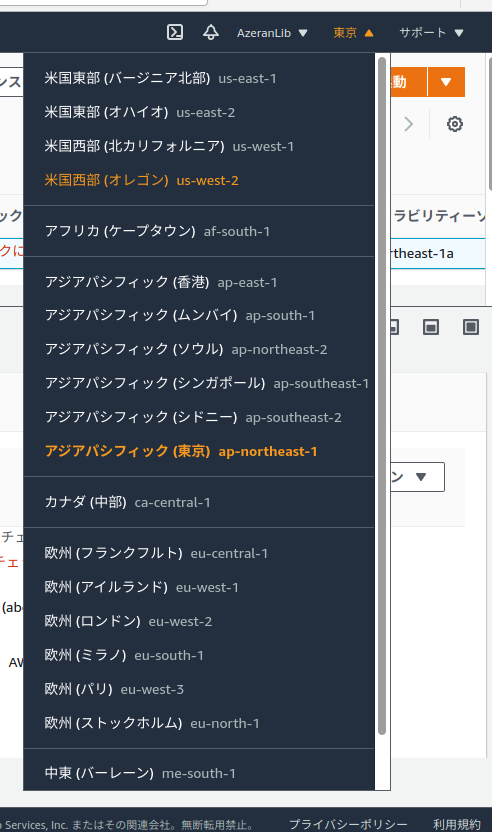
Task: Open the notifications bell
Action: [211, 32]
